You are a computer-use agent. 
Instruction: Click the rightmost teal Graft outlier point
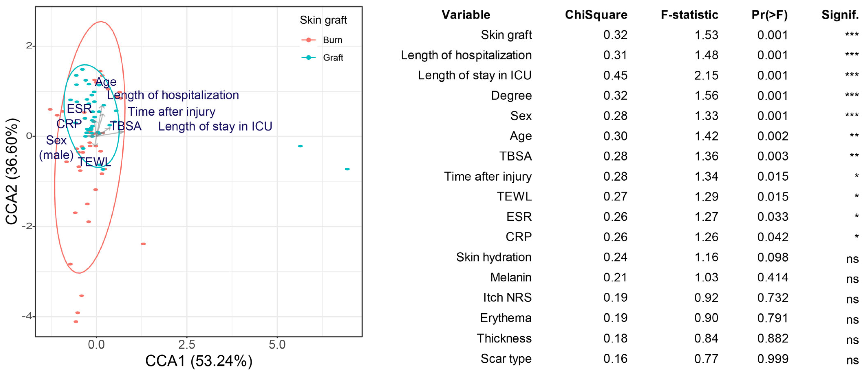click(x=347, y=169)
